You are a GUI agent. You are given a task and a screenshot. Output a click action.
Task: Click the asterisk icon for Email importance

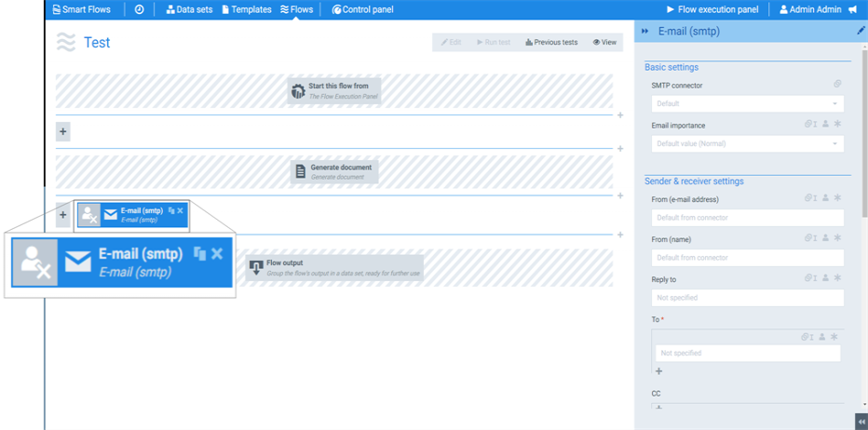[x=837, y=124]
